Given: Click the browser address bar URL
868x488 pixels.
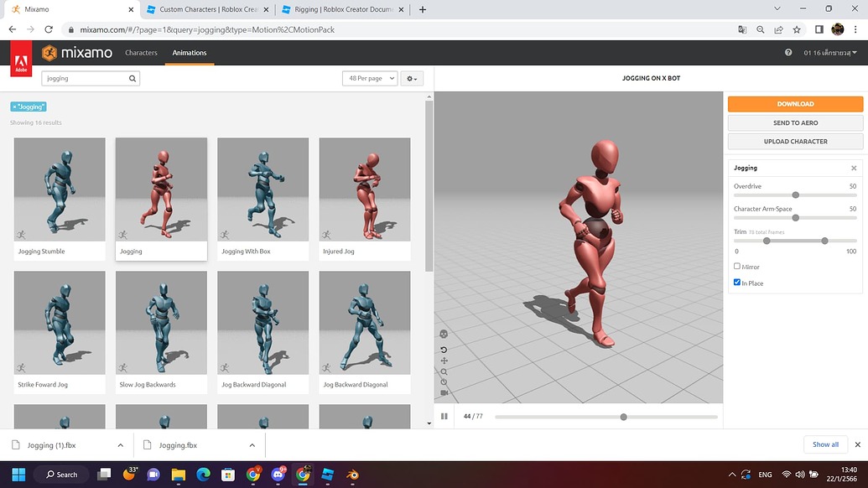Looking at the screenshot, I should 207,30.
